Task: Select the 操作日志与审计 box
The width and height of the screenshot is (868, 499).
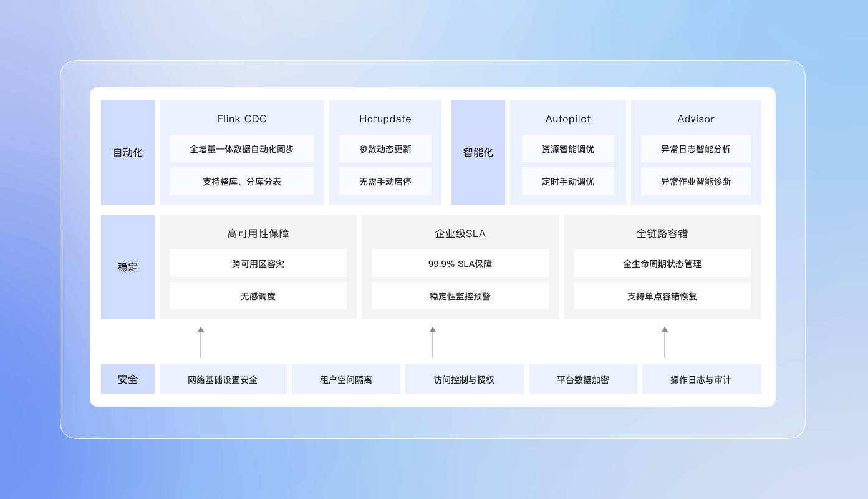Action: tap(702, 379)
